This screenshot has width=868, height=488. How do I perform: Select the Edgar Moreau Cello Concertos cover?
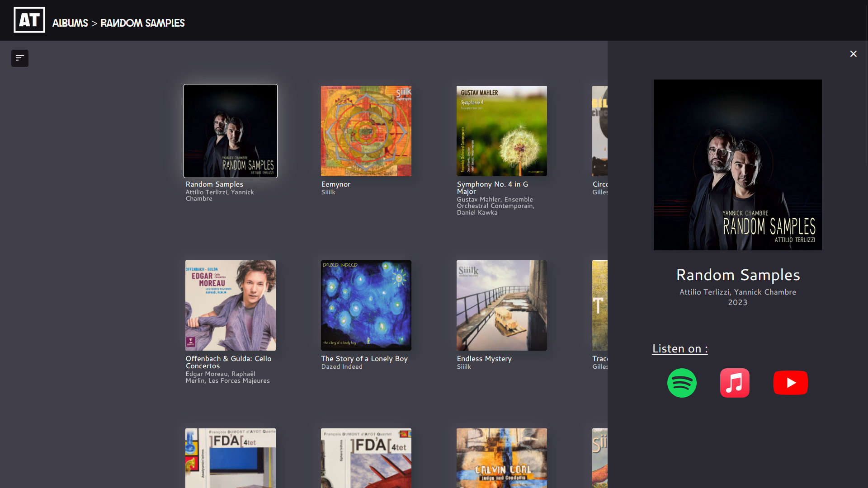[x=231, y=305]
